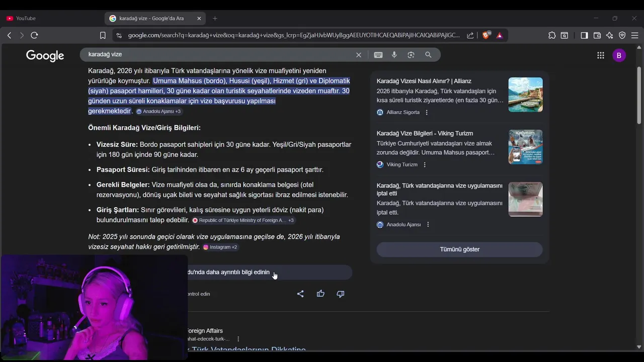Screen dimensions: 644x362
Task: Reload the current page
Action: click(x=34, y=35)
